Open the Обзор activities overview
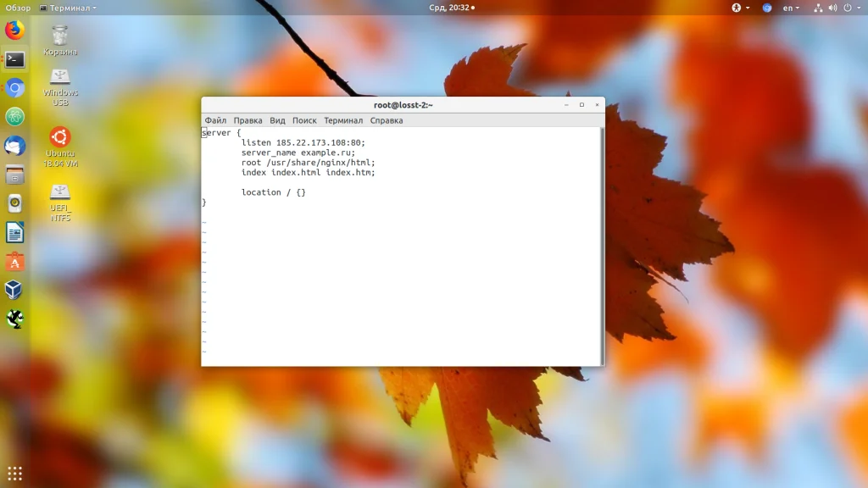Screen dimensions: 868x488 click(x=19, y=8)
